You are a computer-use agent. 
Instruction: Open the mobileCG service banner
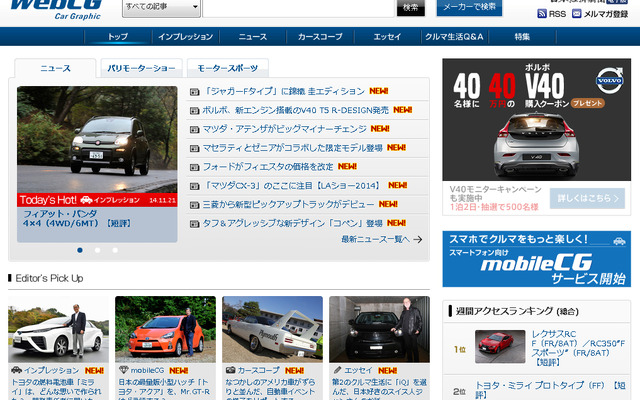[x=536, y=259]
